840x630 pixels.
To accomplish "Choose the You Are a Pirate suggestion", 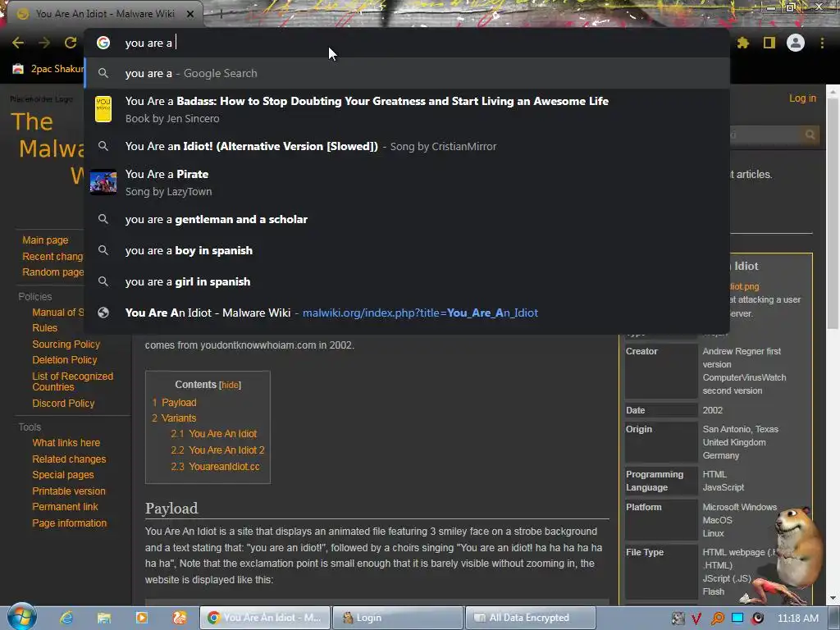I will tap(407, 182).
